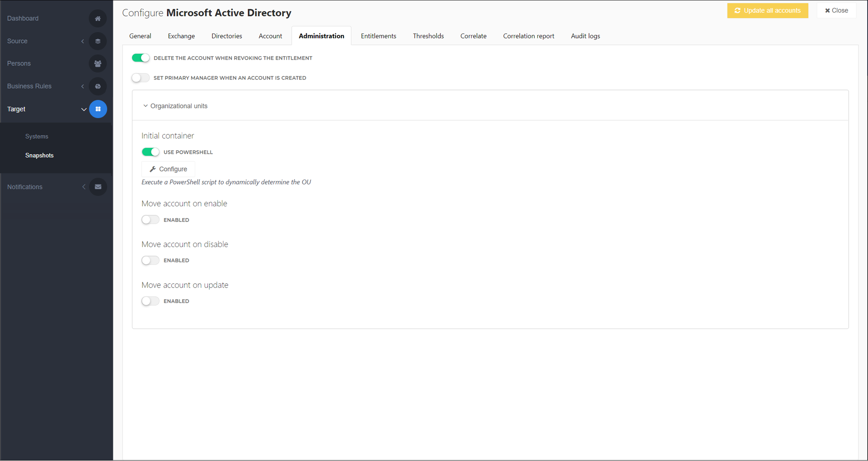Expand the Notifications chevron
This screenshot has width=868, height=461.
(84, 187)
